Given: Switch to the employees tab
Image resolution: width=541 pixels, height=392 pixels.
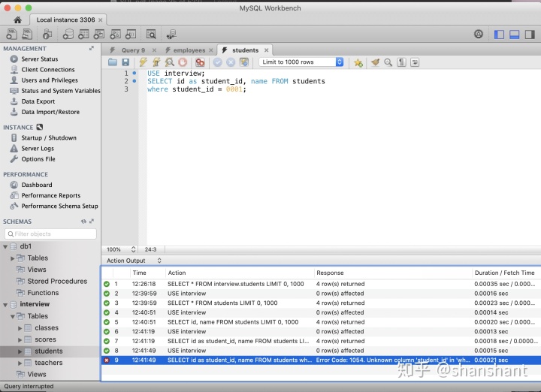Looking at the screenshot, I should coord(189,50).
